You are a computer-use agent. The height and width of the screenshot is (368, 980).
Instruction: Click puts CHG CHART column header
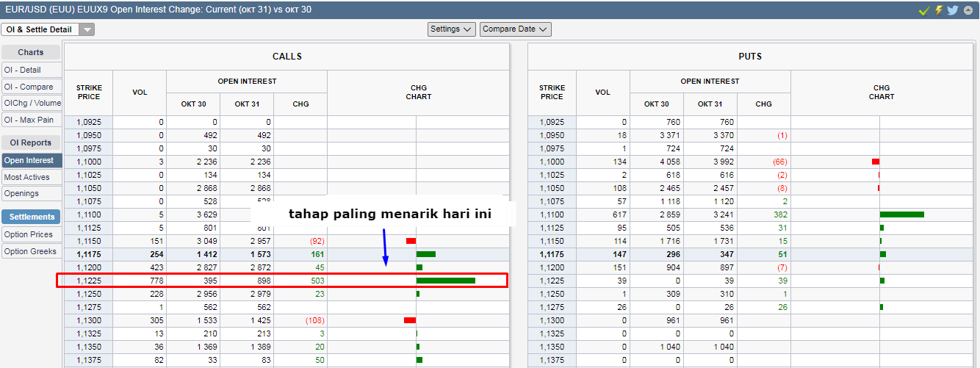[882, 93]
